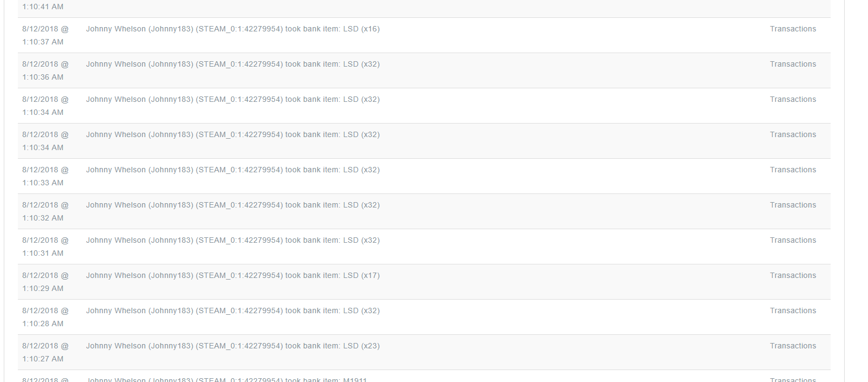Click Transactions in the 1:10:32 AM row
The width and height of the screenshot is (868, 382).
point(793,205)
